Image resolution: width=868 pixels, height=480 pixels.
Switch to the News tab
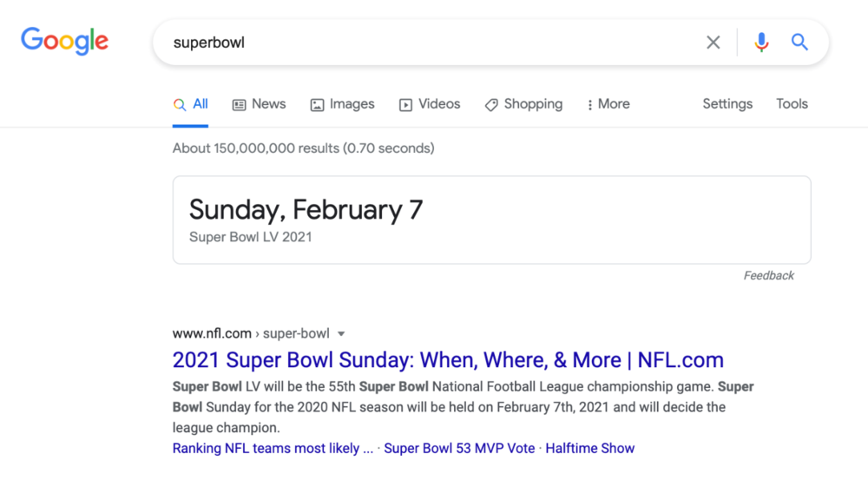(x=259, y=104)
